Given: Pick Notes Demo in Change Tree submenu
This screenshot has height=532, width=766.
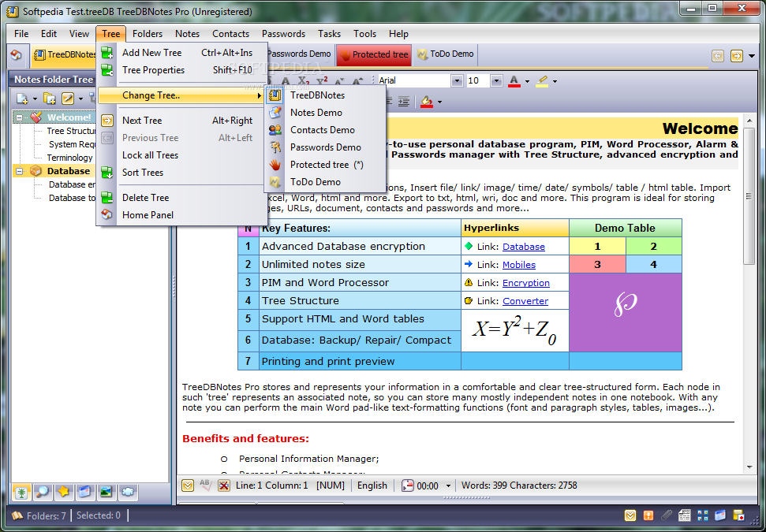Looking at the screenshot, I should 325,113.
